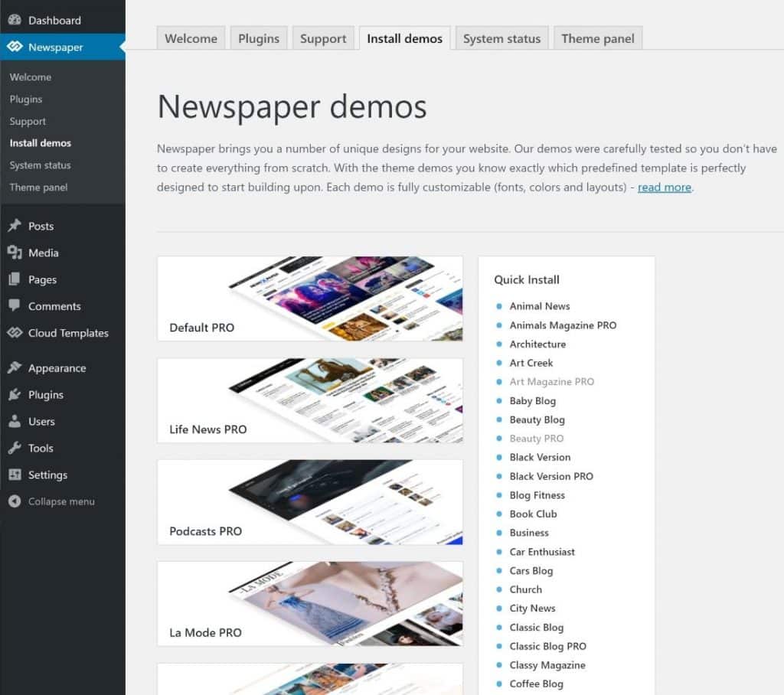Screen dimensions: 784x695
Task: Open the Settings menu label
Action: click(x=47, y=475)
